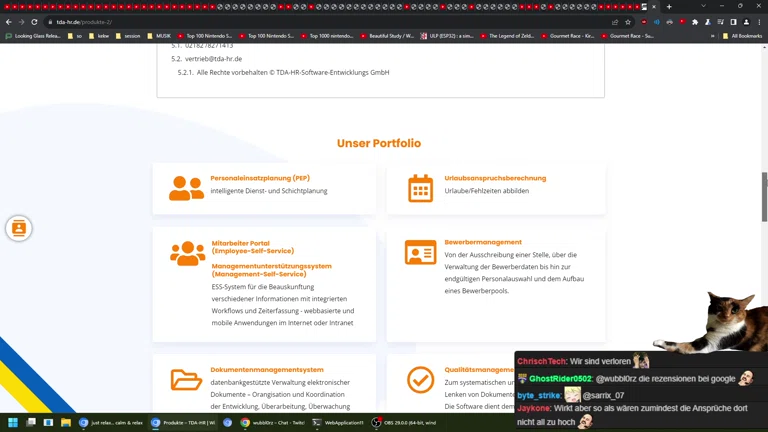768x432 pixels.
Task: Open Windows Start menu
Action: pyautogui.click(x=13, y=423)
